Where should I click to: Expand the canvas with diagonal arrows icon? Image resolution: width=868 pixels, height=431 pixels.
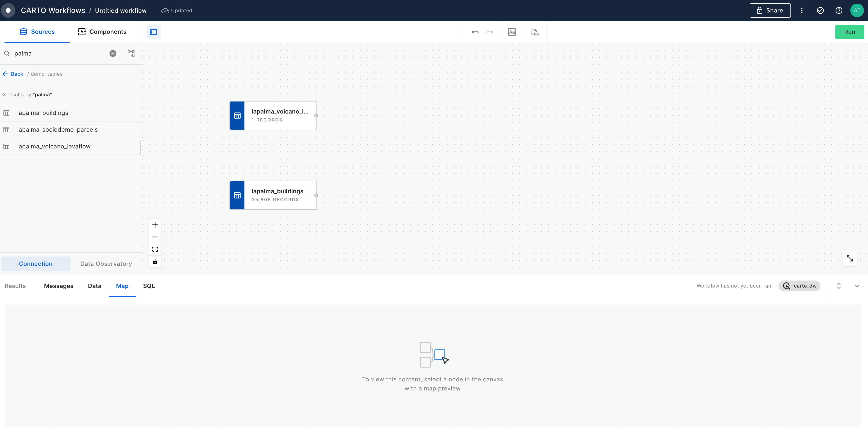click(x=849, y=259)
